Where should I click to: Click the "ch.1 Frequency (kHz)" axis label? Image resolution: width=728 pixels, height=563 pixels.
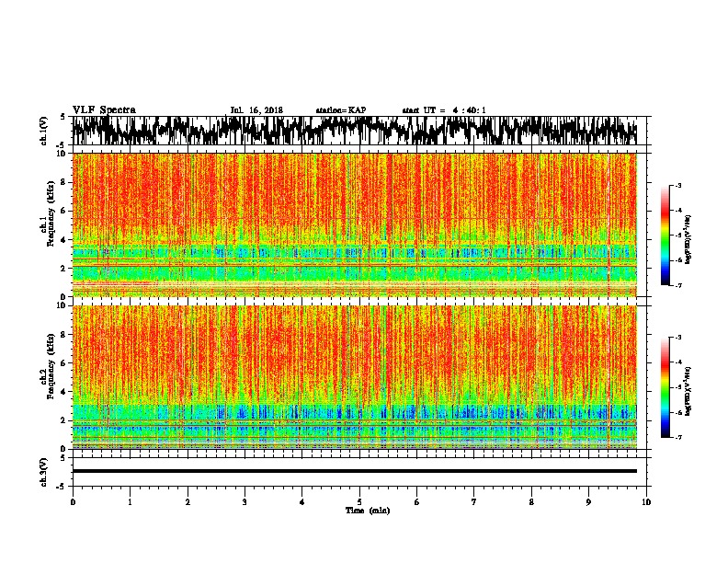tap(47, 214)
